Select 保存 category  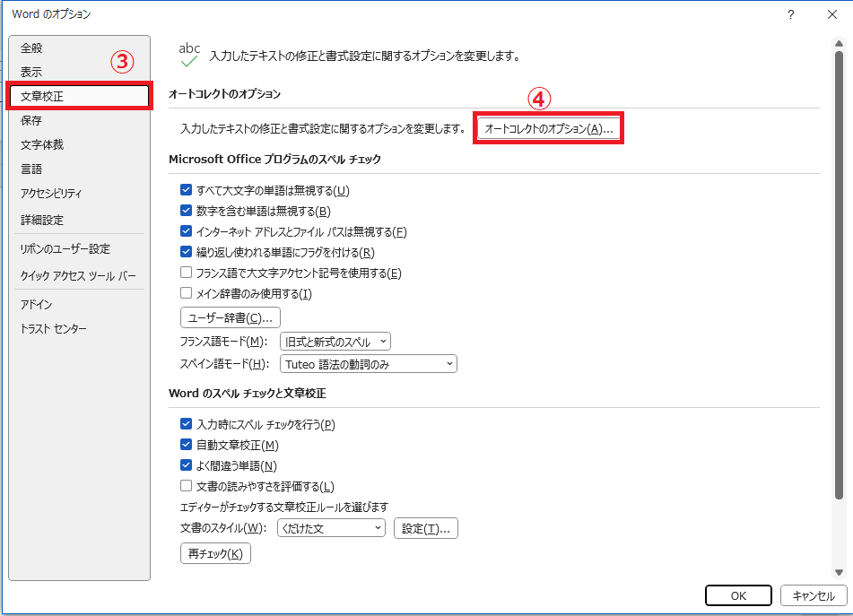pos(80,120)
